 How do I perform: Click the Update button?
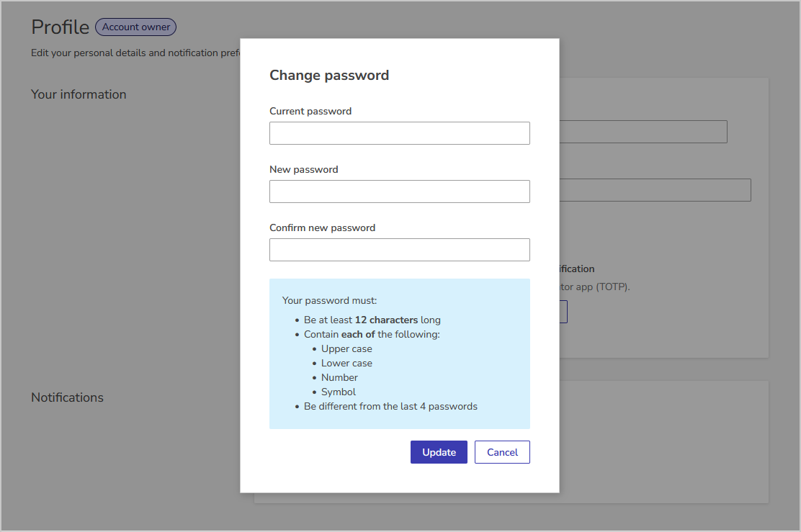pos(439,451)
